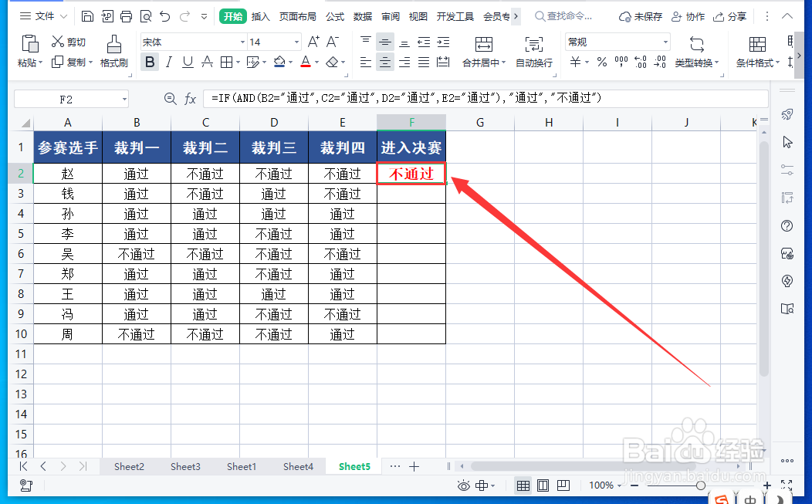Increase indent icon
812x504 pixels.
click(x=443, y=42)
